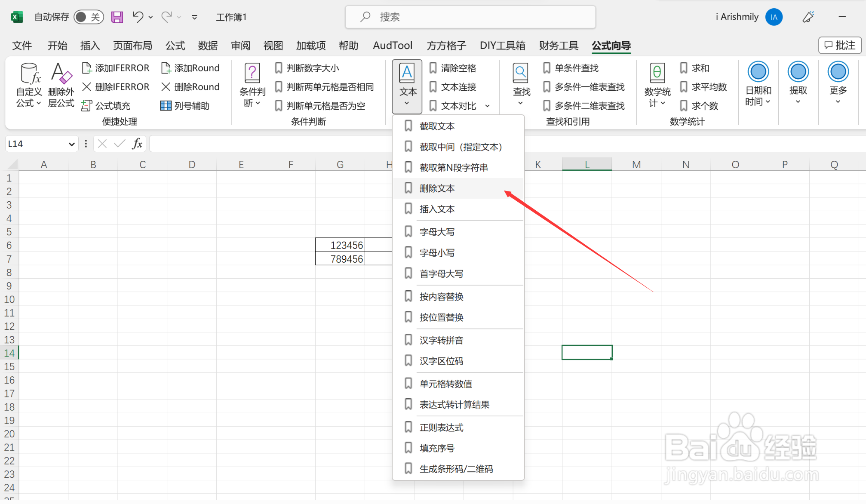Click 判断两单元格是否相同
Screen dimensions: 866x504
324,87
